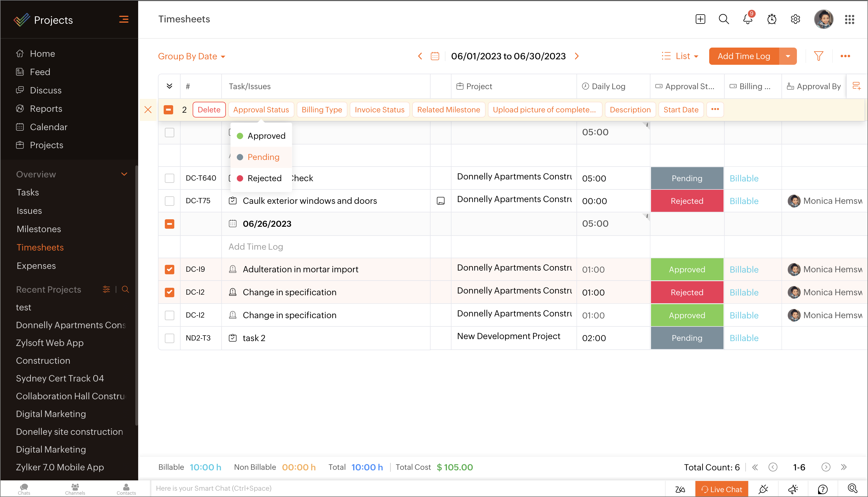868x497 pixels.
Task: Open the filter funnel icon
Action: 818,56
